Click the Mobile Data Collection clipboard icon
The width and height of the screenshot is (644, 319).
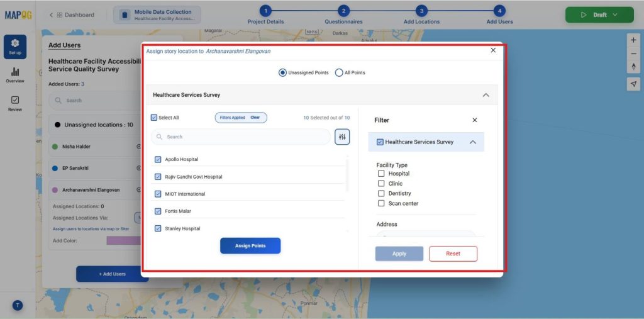[x=124, y=15]
